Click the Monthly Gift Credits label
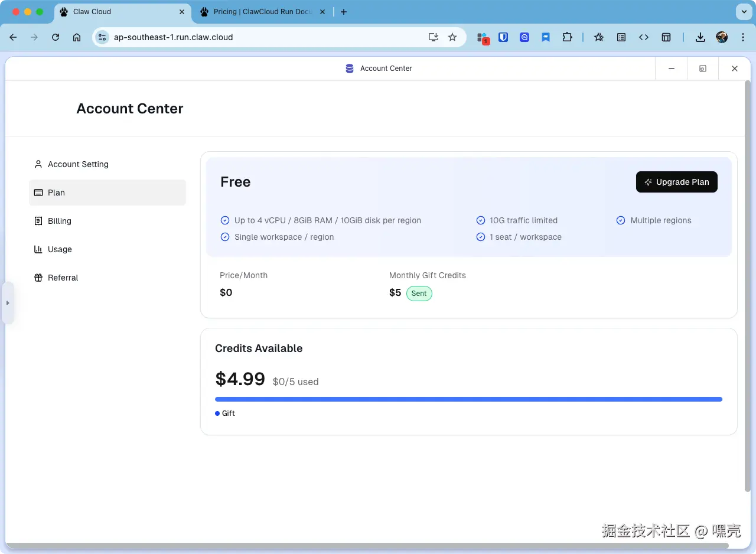756x554 pixels. [x=428, y=275]
